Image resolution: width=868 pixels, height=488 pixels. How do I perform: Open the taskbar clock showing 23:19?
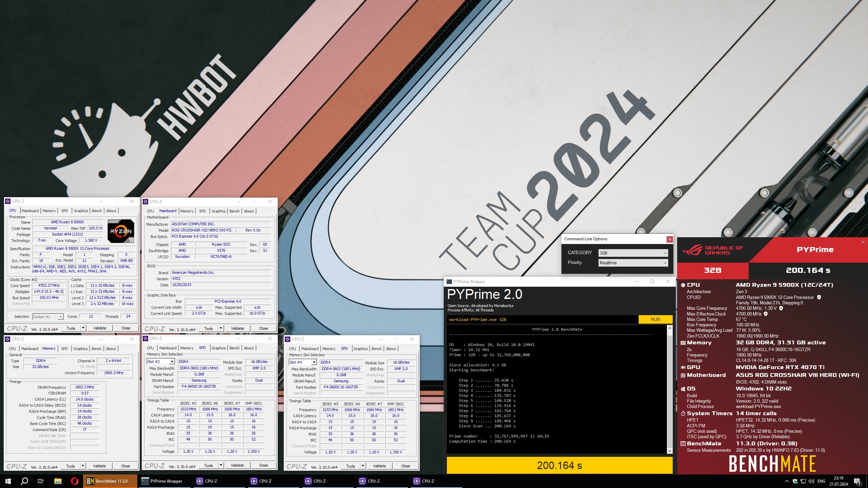click(839, 481)
